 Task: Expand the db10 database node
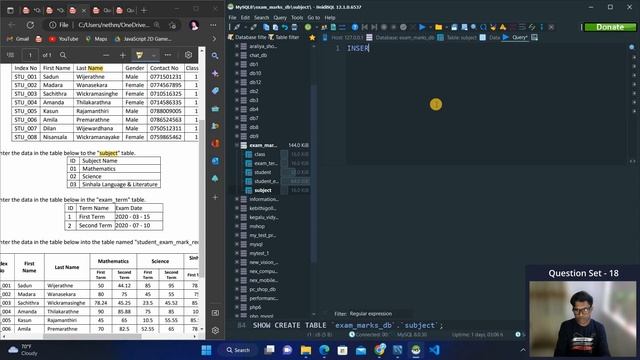tap(237, 73)
